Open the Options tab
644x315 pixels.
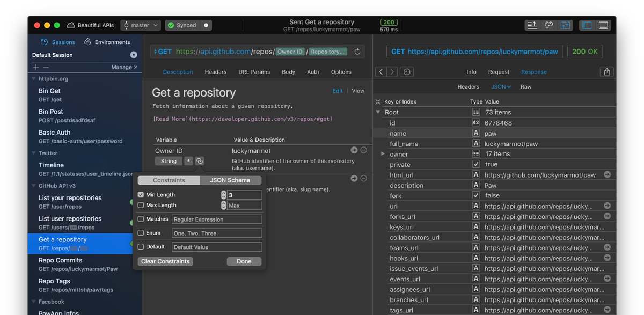[341, 72]
